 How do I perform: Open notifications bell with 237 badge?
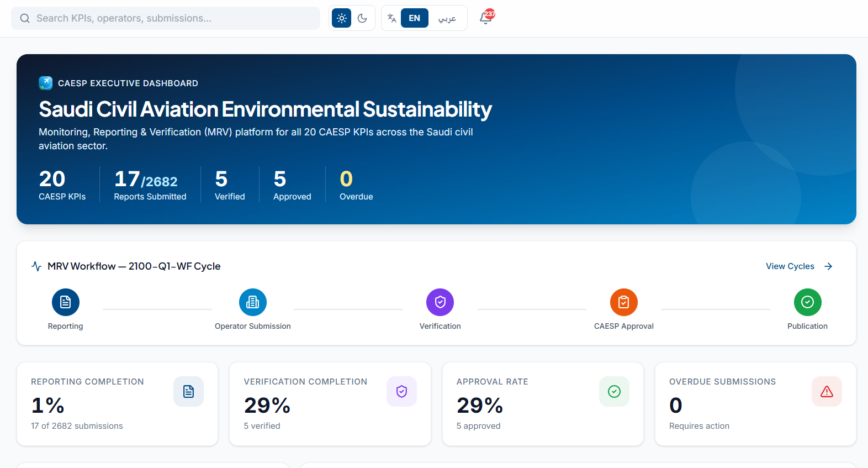(486, 18)
